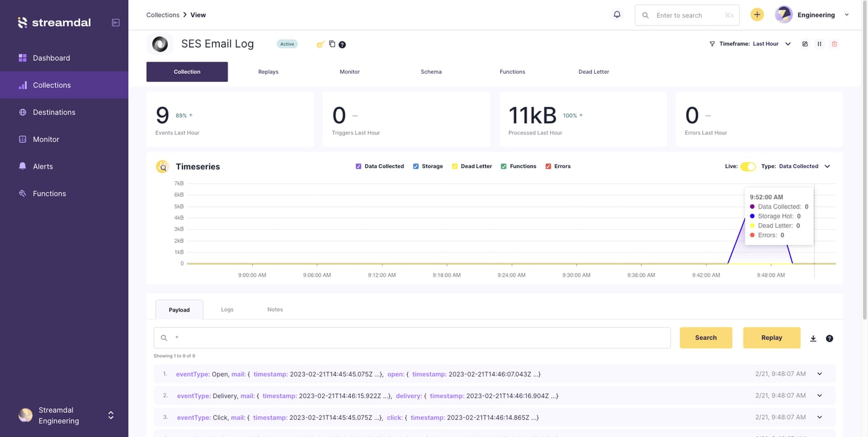
Task: Open the Logs tab
Action: 227,309
